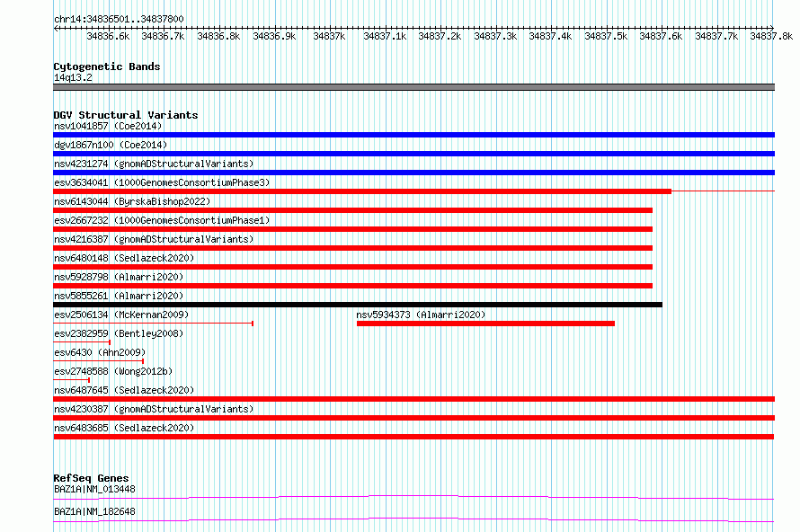Click the 34837.4k ruler tick label
This screenshot has width=800, height=532.
(x=550, y=36)
